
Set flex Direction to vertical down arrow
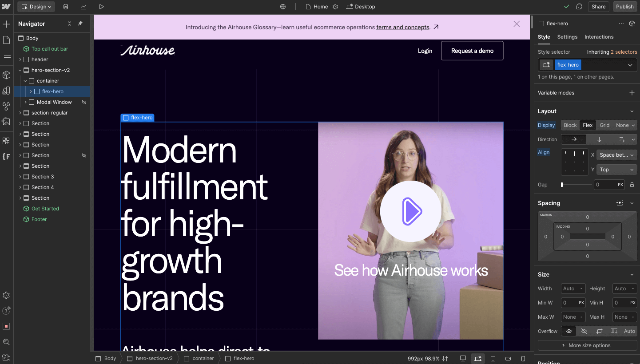click(x=599, y=139)
